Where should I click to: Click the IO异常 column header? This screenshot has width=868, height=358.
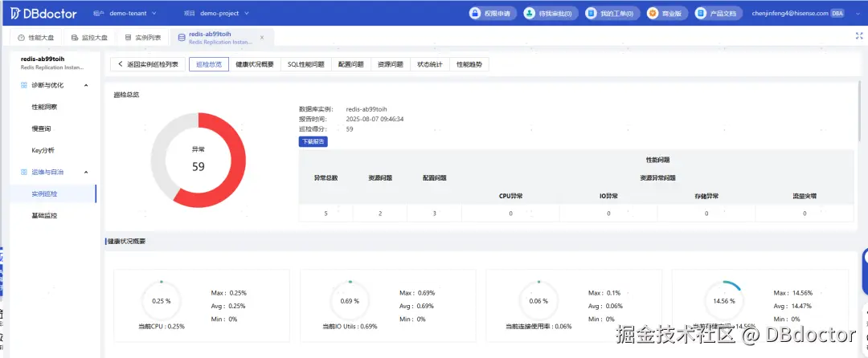[608, 196]
